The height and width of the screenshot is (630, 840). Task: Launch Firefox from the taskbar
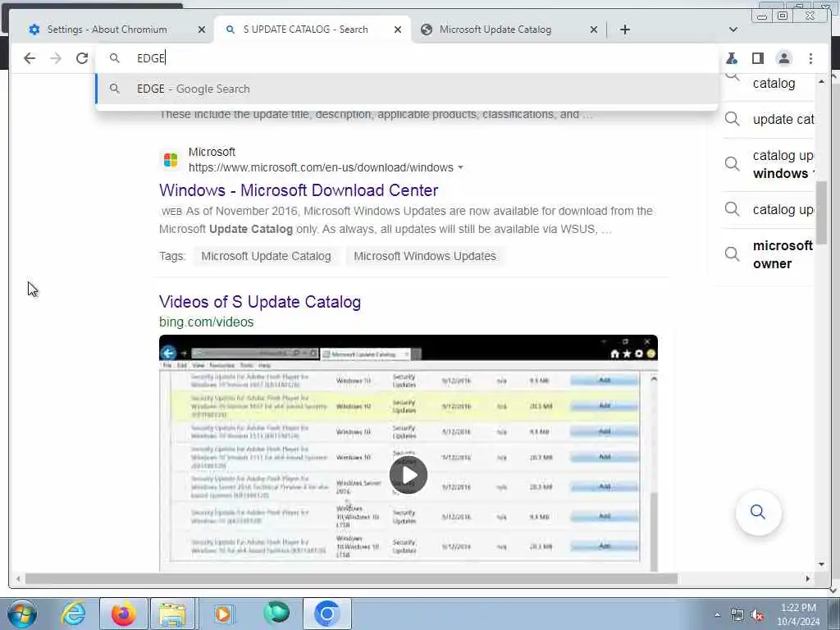(123, 614)
